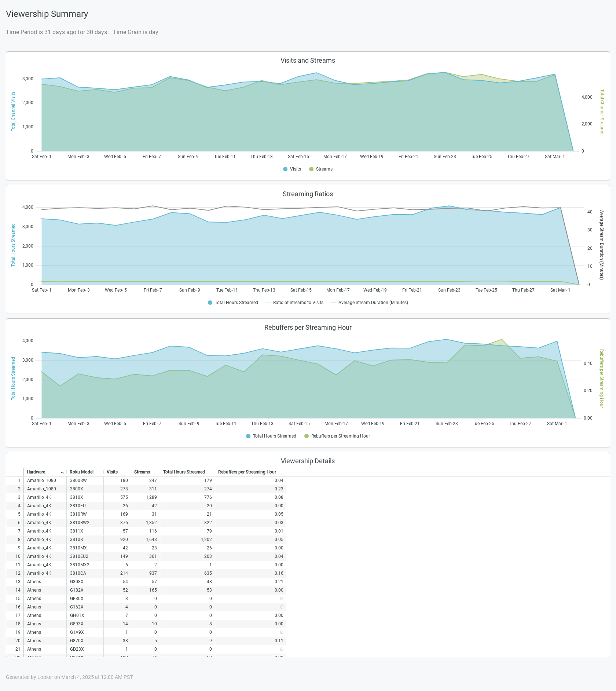Sort by Rebuffers per Streaming Hour column header
The image size is (616, 691).
pyautogui.click(x=247, y=472)
